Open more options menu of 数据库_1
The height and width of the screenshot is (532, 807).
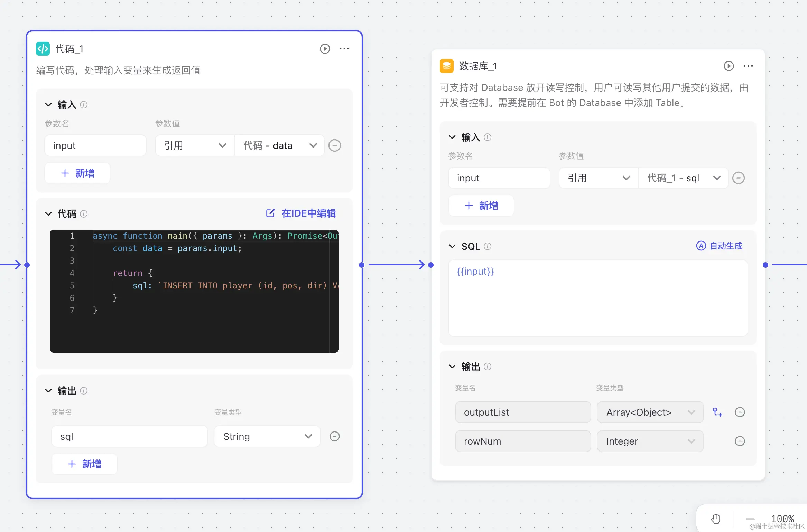748,66
